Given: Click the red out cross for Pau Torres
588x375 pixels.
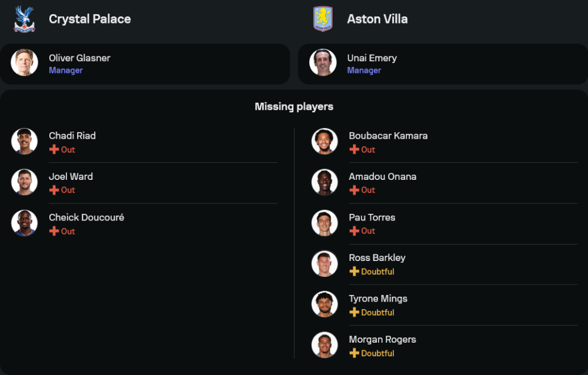Looking at the screenshot, I should point(354,231).
